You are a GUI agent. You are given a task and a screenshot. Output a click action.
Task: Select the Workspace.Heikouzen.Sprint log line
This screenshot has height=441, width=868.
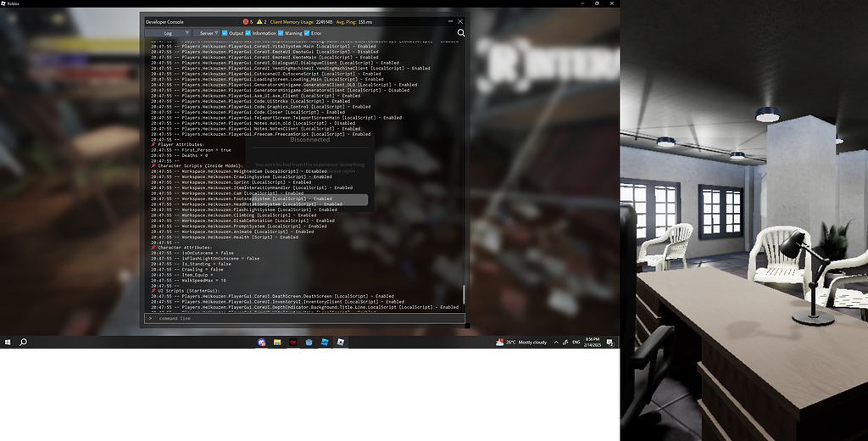point(231,182)
